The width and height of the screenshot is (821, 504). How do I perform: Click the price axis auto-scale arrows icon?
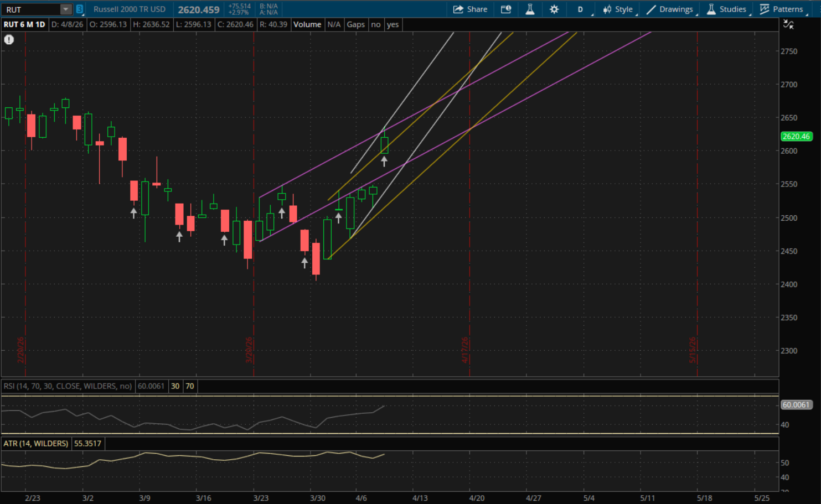coord(788,24)
